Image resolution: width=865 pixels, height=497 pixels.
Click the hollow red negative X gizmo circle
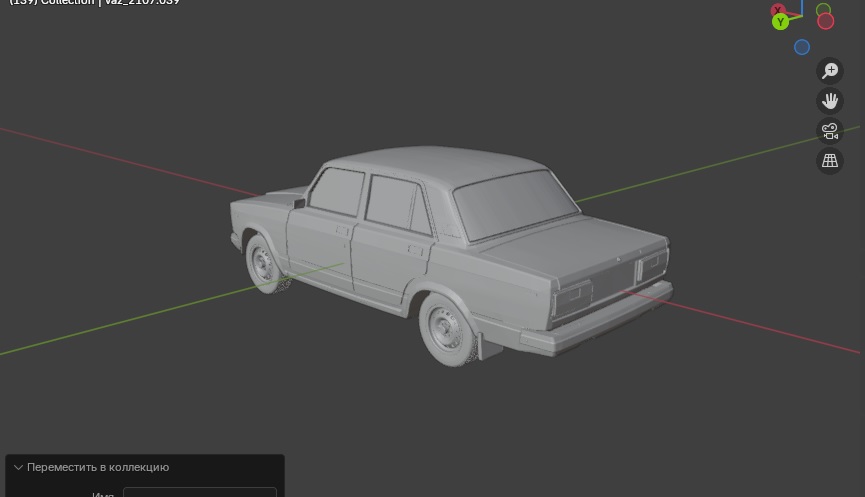(825, 22)
